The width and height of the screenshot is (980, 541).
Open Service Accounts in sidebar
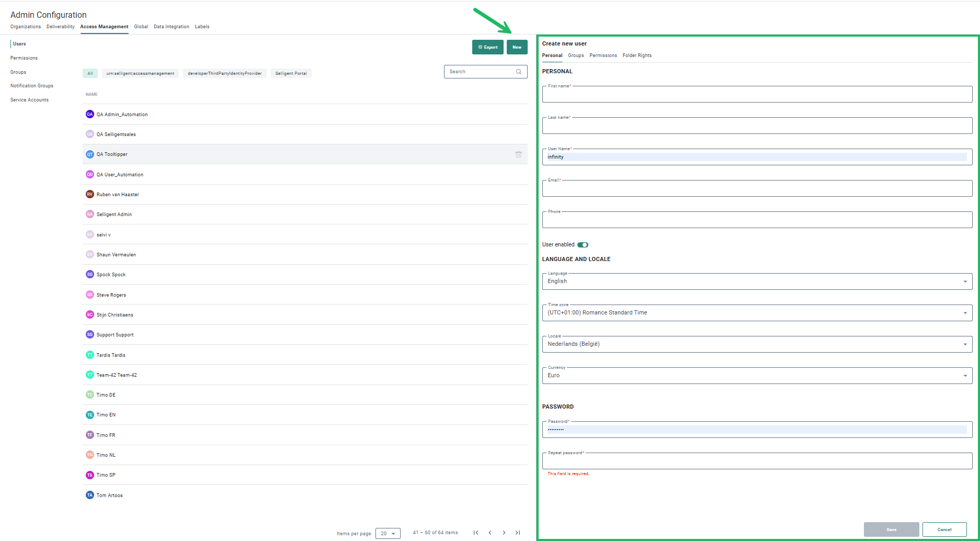pyautogui.click(x=29, y=100)
